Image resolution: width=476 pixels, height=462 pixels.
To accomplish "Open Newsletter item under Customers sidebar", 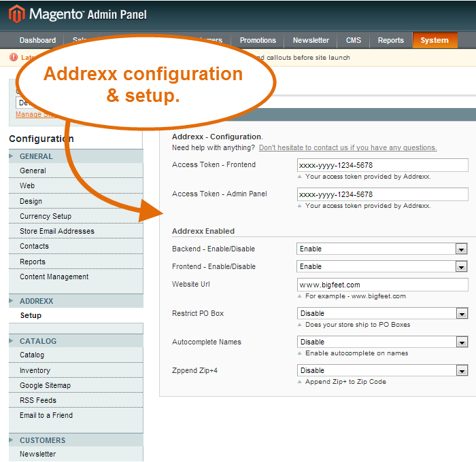I will click(76, 454).
